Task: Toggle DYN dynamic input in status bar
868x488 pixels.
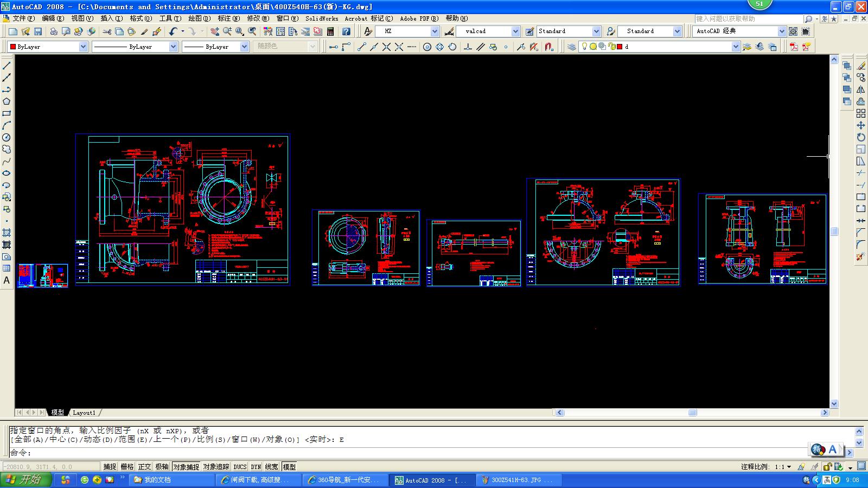Action: click(256, 466)
